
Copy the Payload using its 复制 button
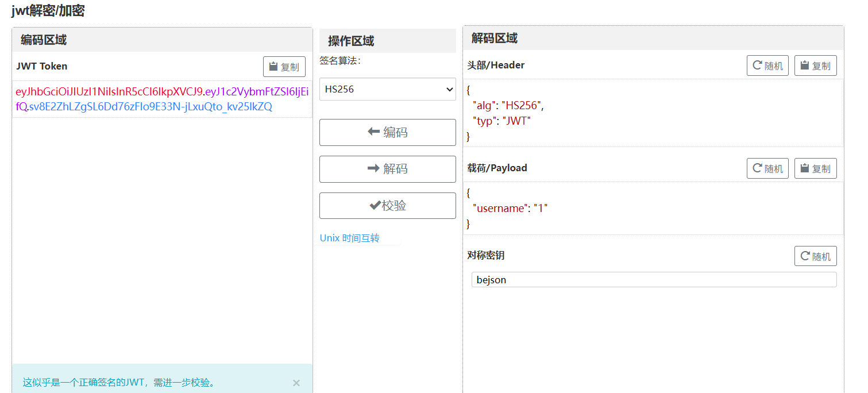(x=815, y=168)
